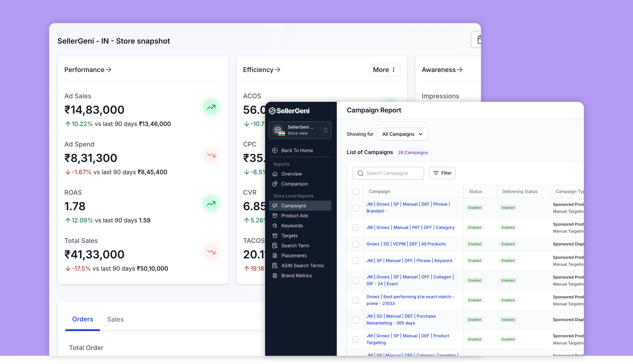Check the box for Phrase | Branded campaign
Viewport: 633px width, 364px height.
(355, 208)
